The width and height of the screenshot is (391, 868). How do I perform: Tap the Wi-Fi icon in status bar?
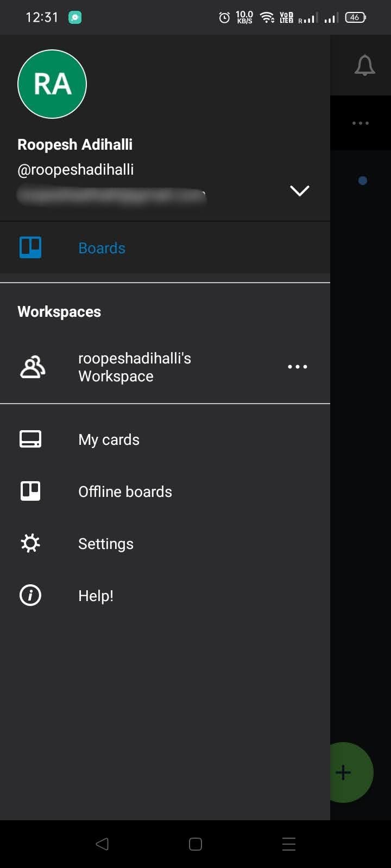point(267,17)
